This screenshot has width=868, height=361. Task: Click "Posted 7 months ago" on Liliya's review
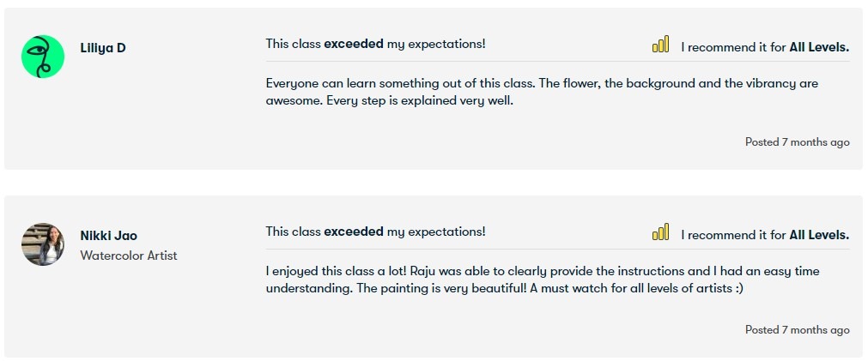797,142
